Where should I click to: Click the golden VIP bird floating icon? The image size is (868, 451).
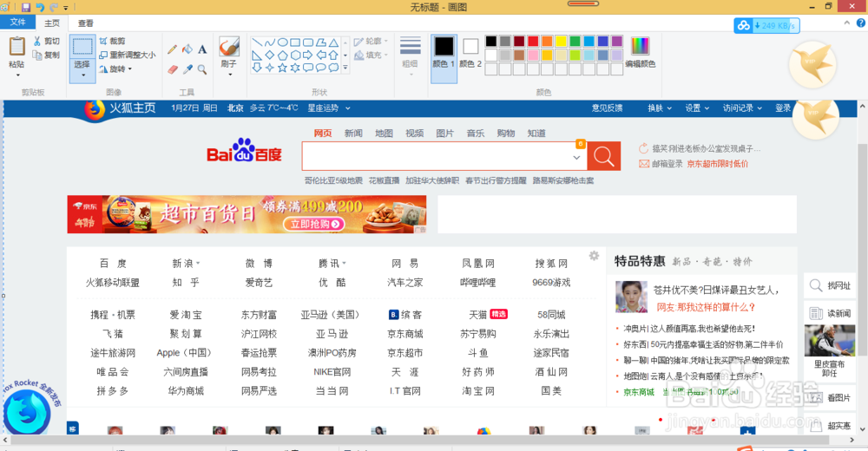click(x=812, y=64)
